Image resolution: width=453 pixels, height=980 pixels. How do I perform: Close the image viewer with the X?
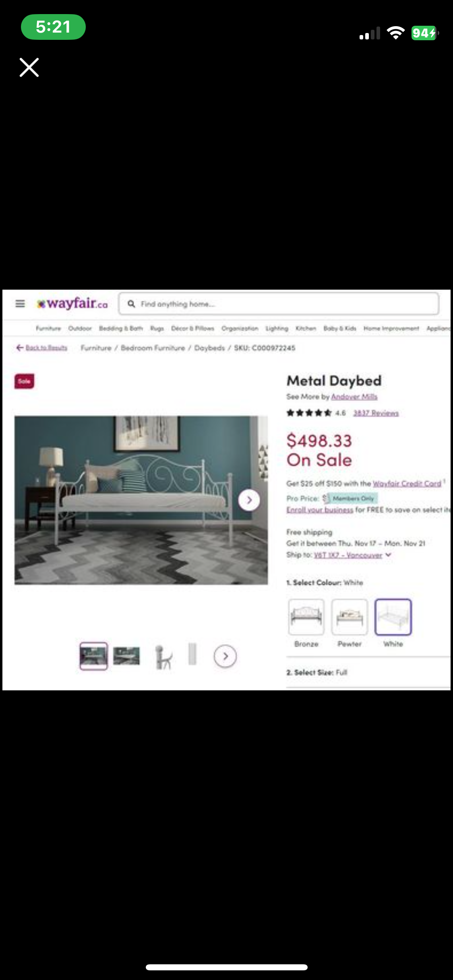click(x=29, y=67)
